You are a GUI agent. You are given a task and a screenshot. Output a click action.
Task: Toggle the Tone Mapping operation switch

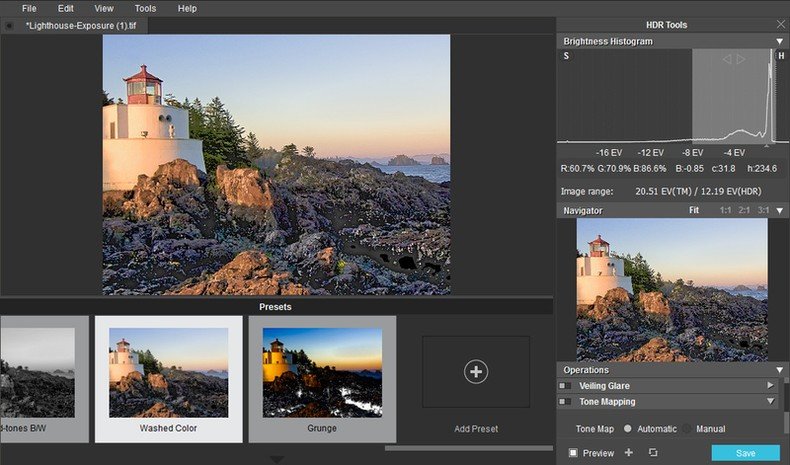click(566, 401)
